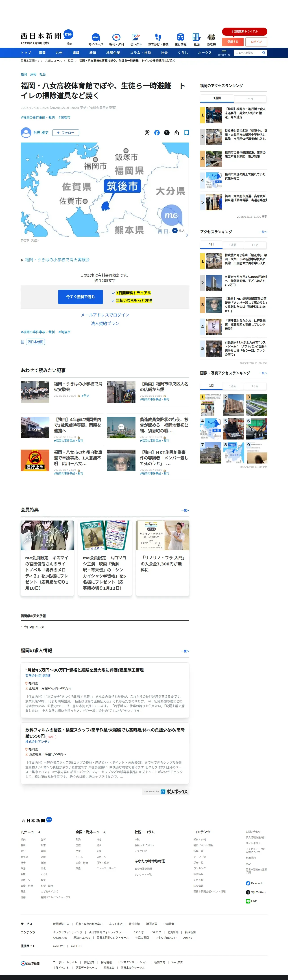Bookmark this article with the bookmark icon

(x=187, y=133)
